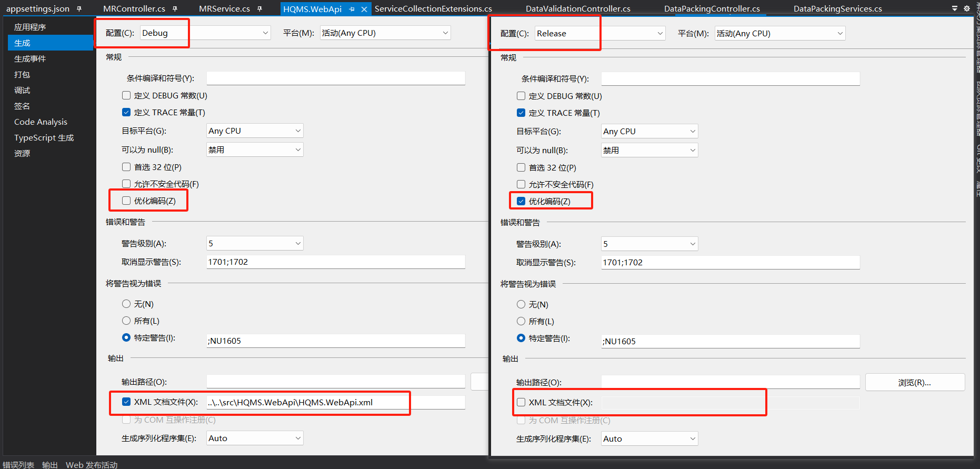Open 错误列表 bottom panel tab

[x=18, y=465]
